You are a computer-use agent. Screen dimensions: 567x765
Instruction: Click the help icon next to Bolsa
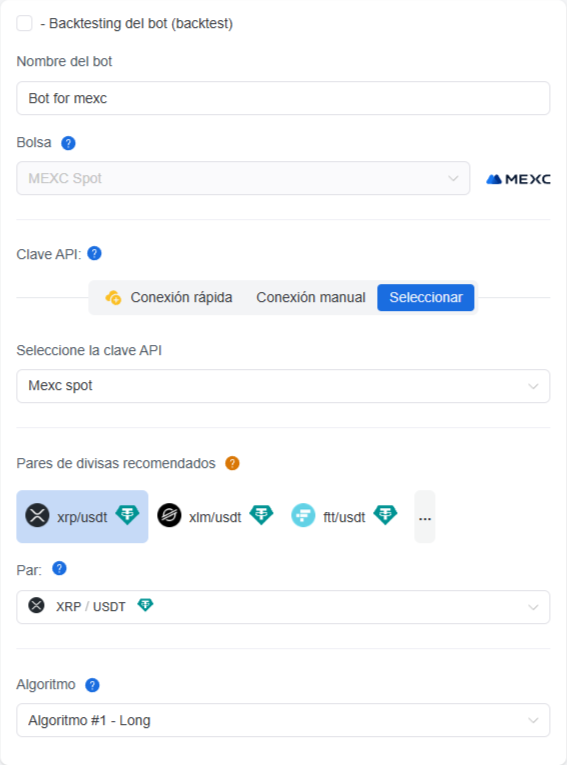68,143
